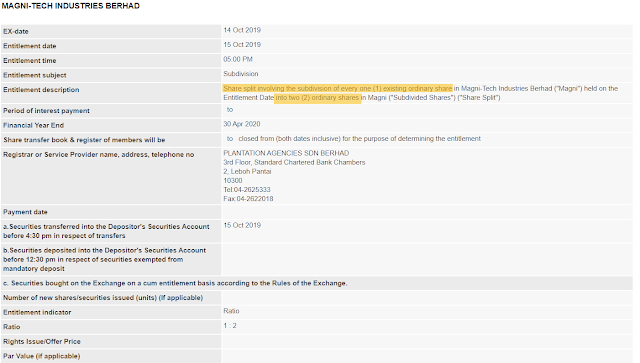
Task: Select the Registrar or Service Provider label
Action: [x=99, y=155]
